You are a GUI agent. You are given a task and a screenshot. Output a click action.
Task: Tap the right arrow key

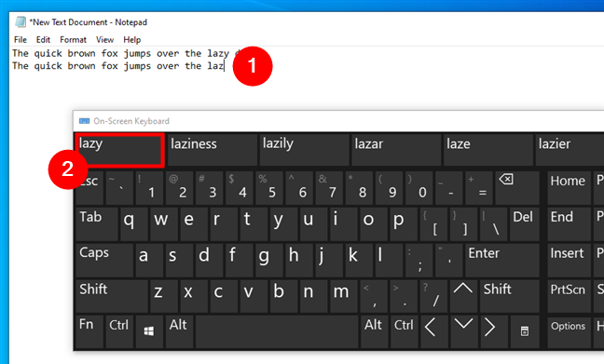point(493,331)
